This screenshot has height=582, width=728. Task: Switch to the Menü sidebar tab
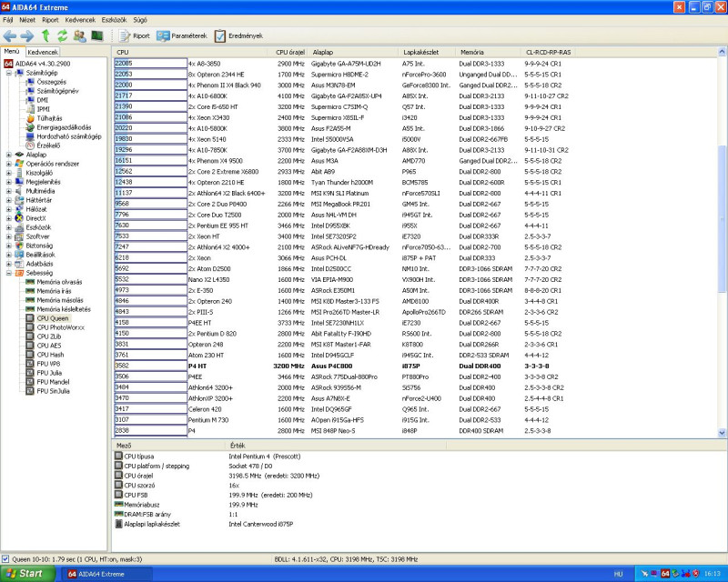12,52
